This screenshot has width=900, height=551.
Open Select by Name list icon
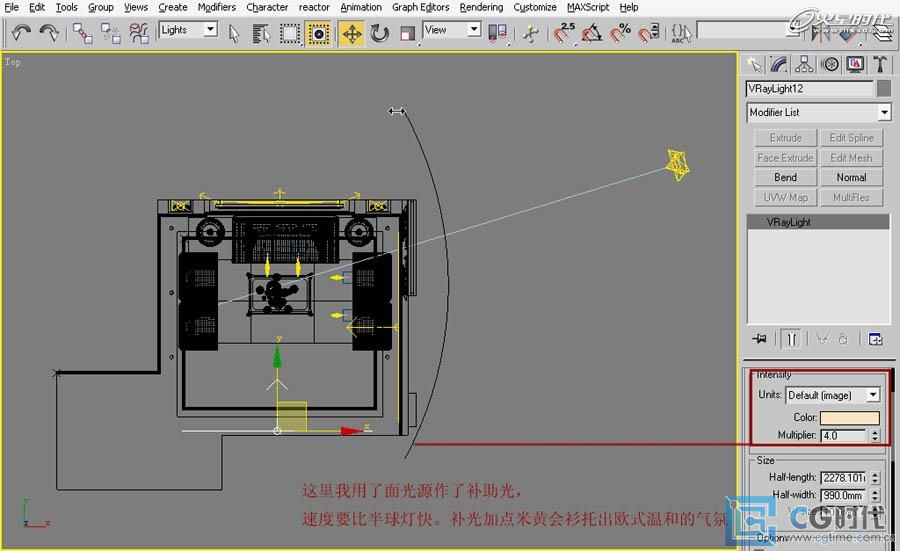pyautogui.click(x=261, y=34)
